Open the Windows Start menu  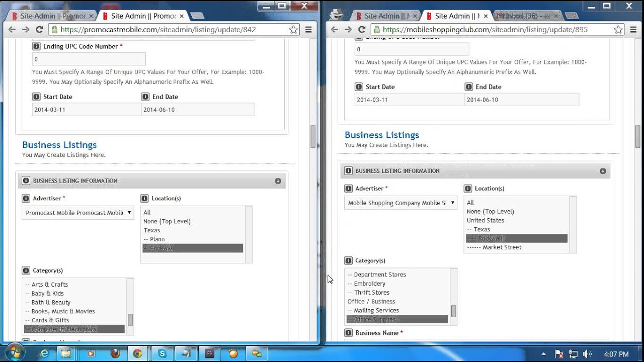pos(14,353)
